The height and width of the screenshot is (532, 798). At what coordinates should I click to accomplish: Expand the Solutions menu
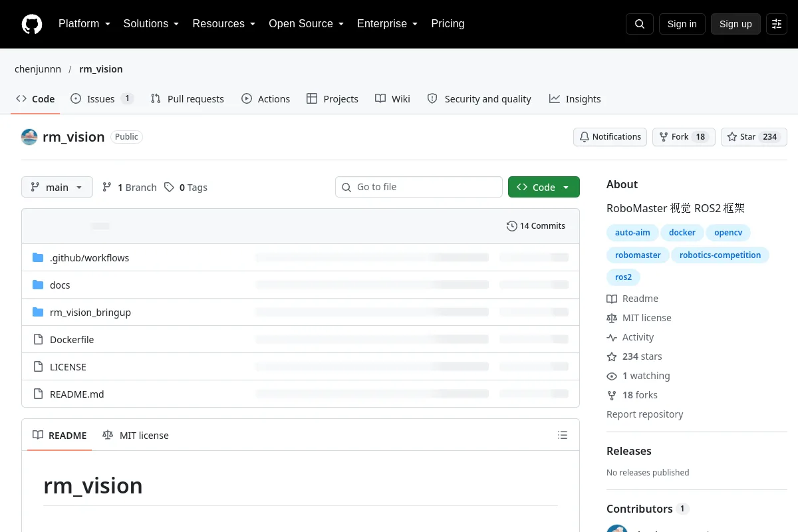pos(152,24)
